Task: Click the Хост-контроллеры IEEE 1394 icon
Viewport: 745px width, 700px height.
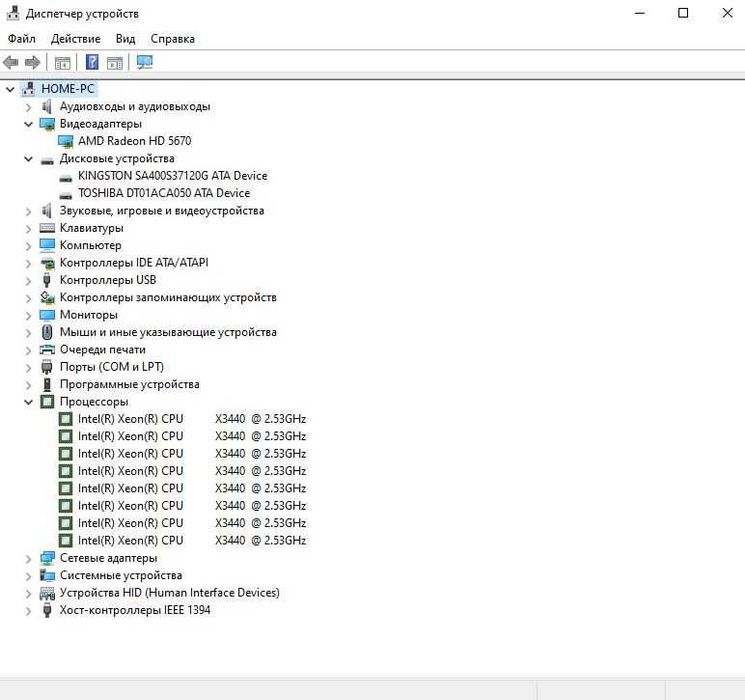Action: [47, 610]
